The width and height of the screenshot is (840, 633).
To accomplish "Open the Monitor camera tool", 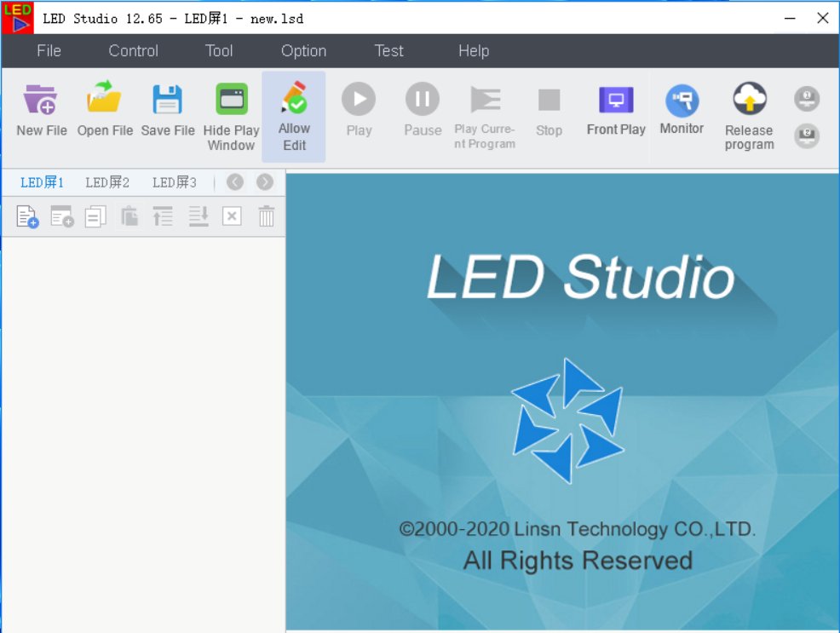I will (682, 109).
